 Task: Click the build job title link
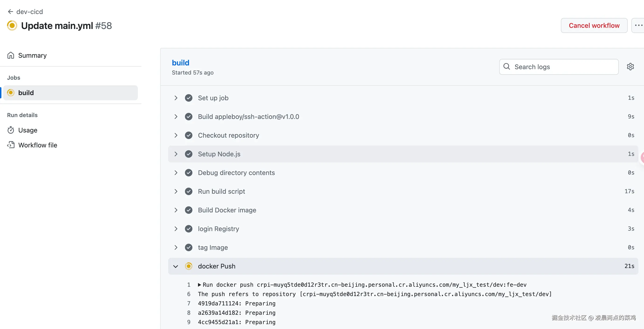[x=180, y=63]
